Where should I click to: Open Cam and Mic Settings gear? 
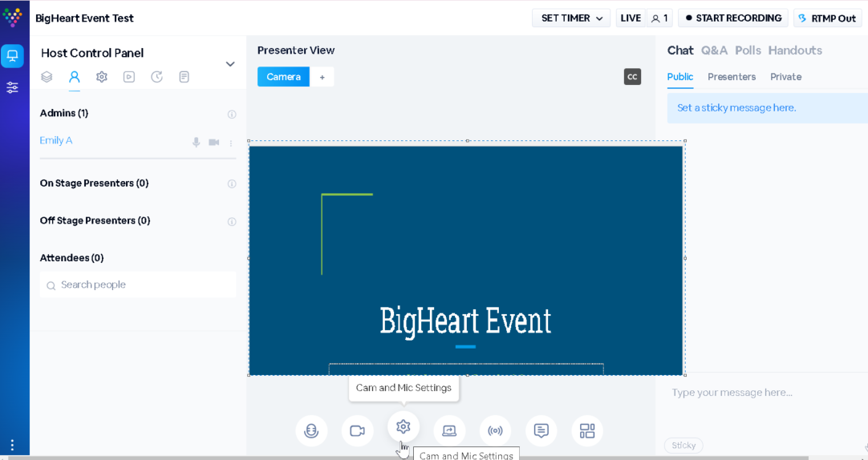pyautogui.click(x=403, y=427)
